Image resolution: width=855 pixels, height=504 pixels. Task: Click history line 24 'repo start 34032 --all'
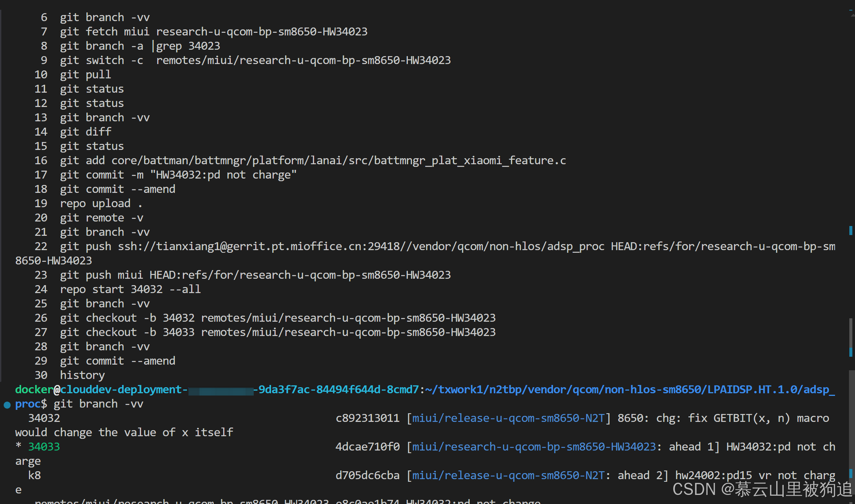(130, 289)
